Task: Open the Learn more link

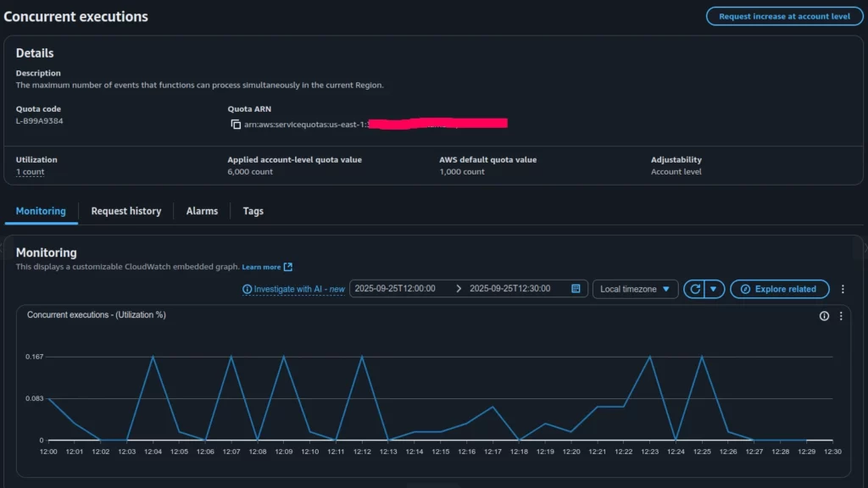Action: pos(261,267)
